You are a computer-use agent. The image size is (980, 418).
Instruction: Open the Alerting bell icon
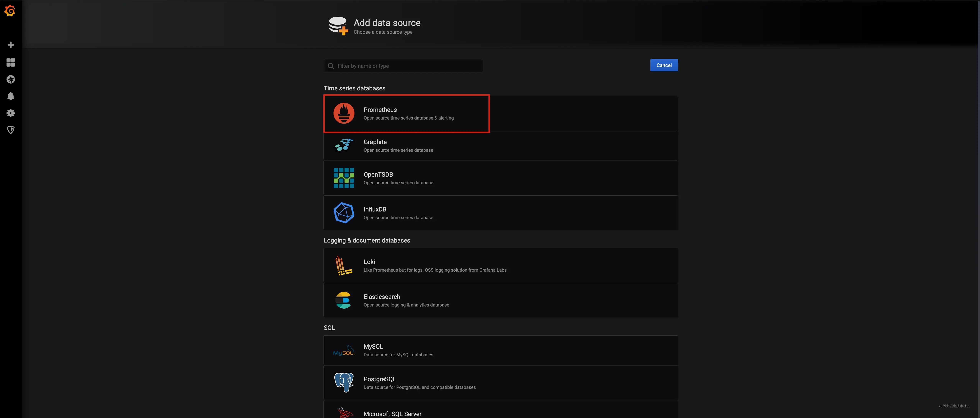(x=11, y=96)
